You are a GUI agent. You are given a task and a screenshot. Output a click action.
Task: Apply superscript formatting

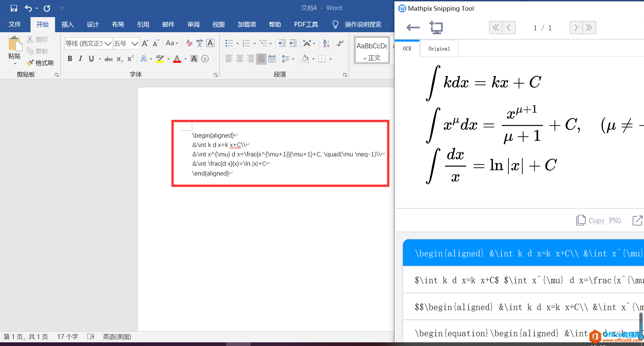point(130,59)
